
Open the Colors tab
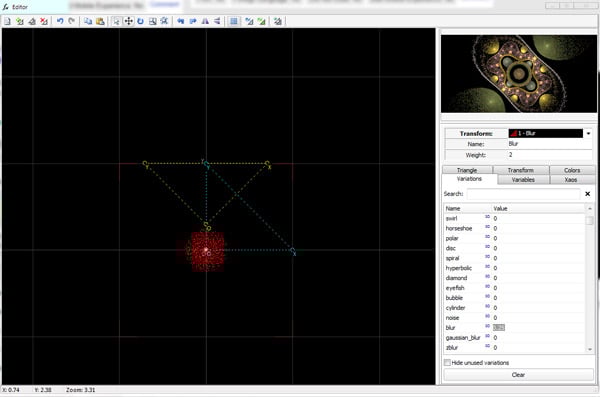(x=572, y=170)
